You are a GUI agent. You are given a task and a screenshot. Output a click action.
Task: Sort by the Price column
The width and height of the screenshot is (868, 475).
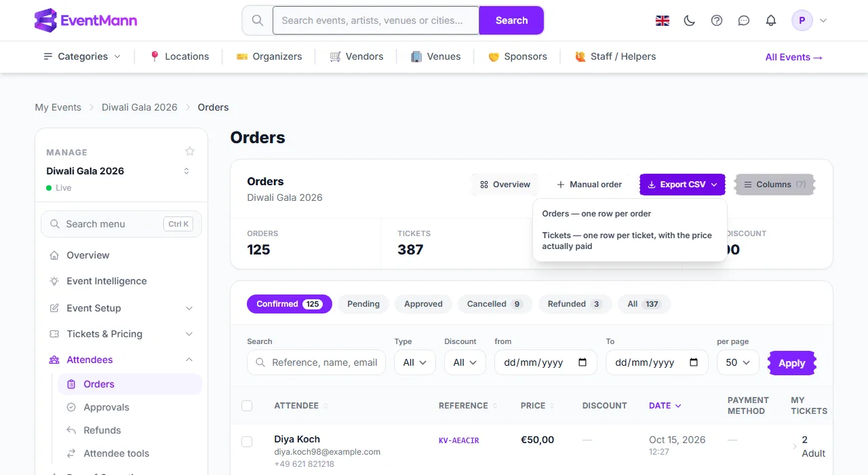pyautogui.click(x=538, y=406)
